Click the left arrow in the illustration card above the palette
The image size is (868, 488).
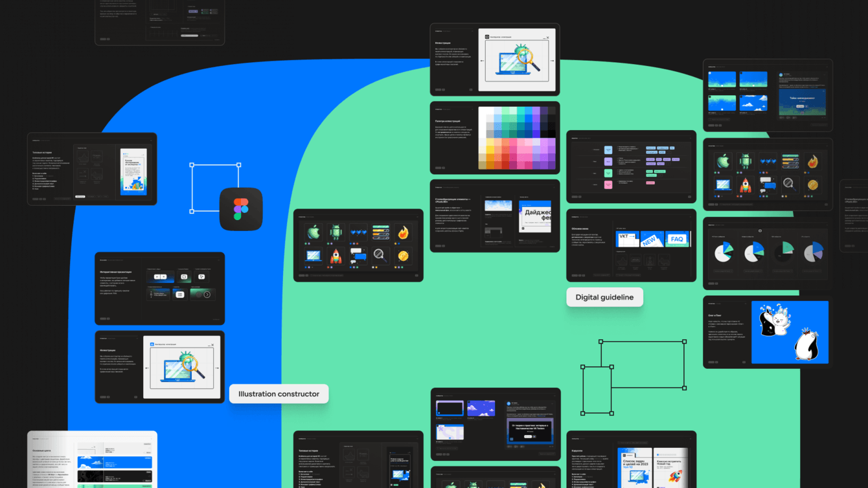(481, 61)
